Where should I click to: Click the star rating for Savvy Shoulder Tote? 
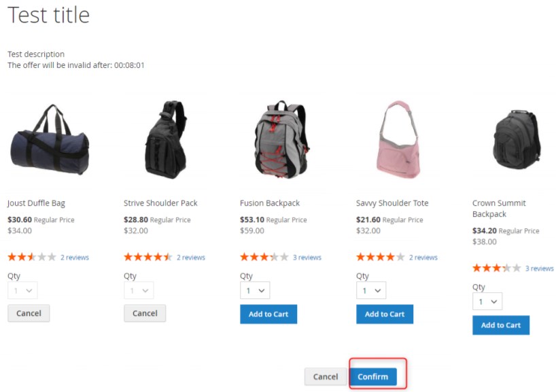coord(381,257)
